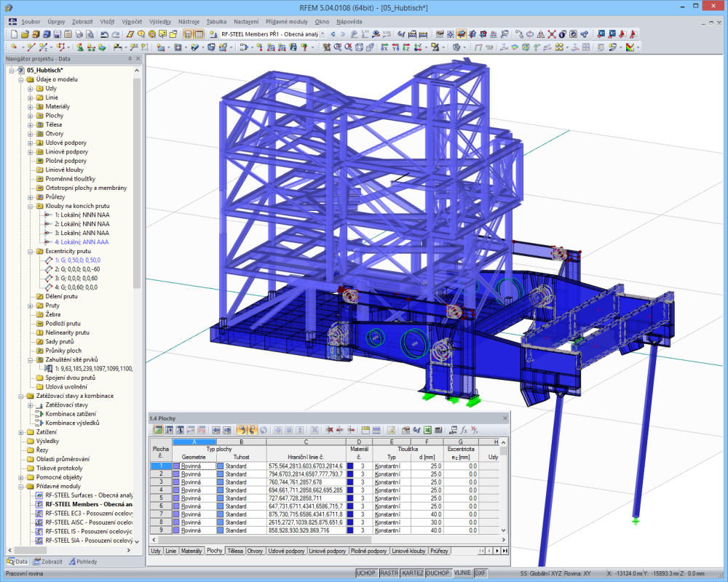The height and width of the screenshot is (582, 728).
Task: Click the Pohledy button below the navigator
Action: click(83, 561)
